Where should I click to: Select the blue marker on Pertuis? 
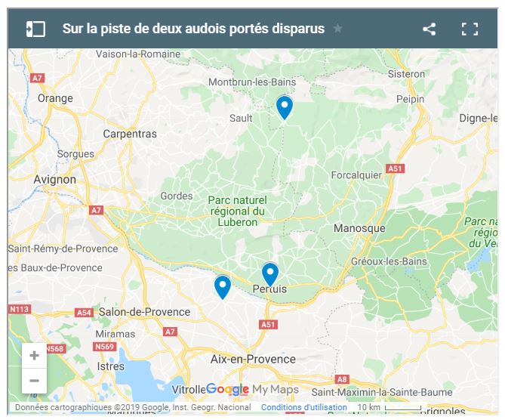point(270,275)
